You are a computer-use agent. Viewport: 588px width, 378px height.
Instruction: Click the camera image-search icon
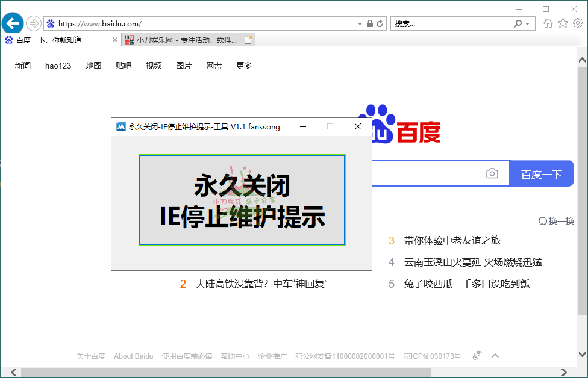[x=492, y=174]
